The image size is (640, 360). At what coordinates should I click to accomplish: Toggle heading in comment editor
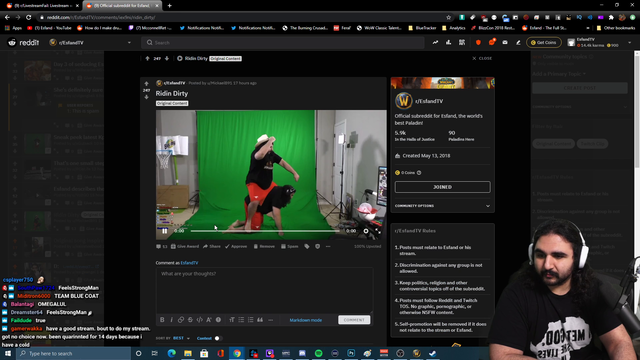coord(232,320)
